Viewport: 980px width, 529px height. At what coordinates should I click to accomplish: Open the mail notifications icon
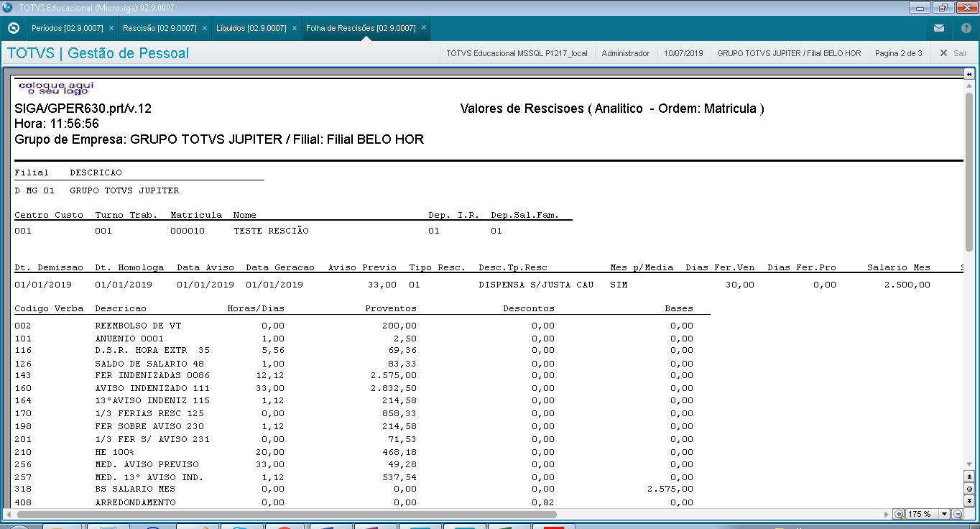(x=939, y=28)
